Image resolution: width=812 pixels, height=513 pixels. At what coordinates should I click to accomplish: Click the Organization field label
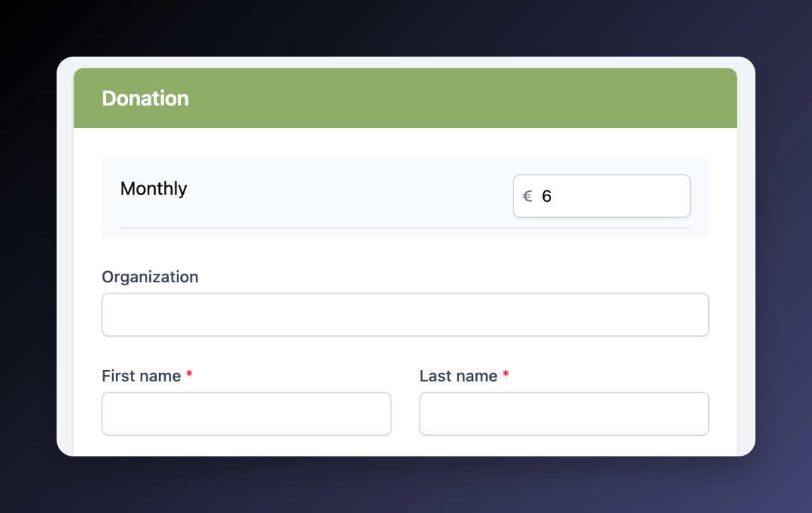click(x=150, y=277)
